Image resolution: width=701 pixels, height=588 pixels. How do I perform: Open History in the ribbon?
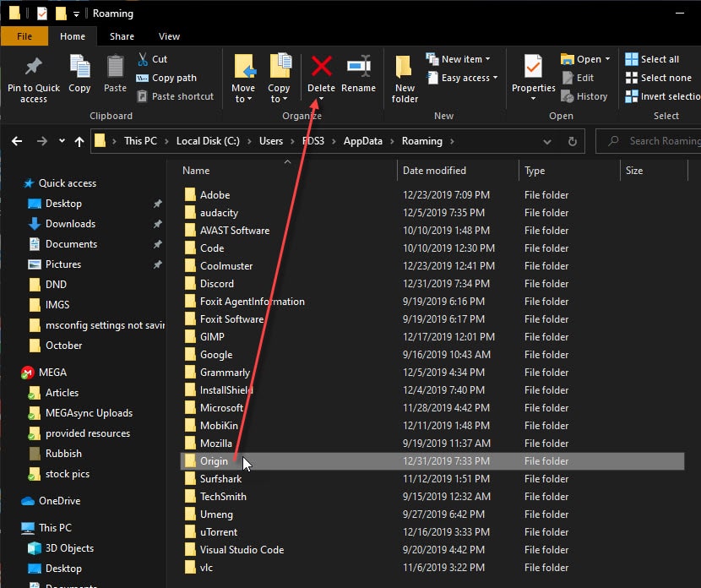(584, 96)
